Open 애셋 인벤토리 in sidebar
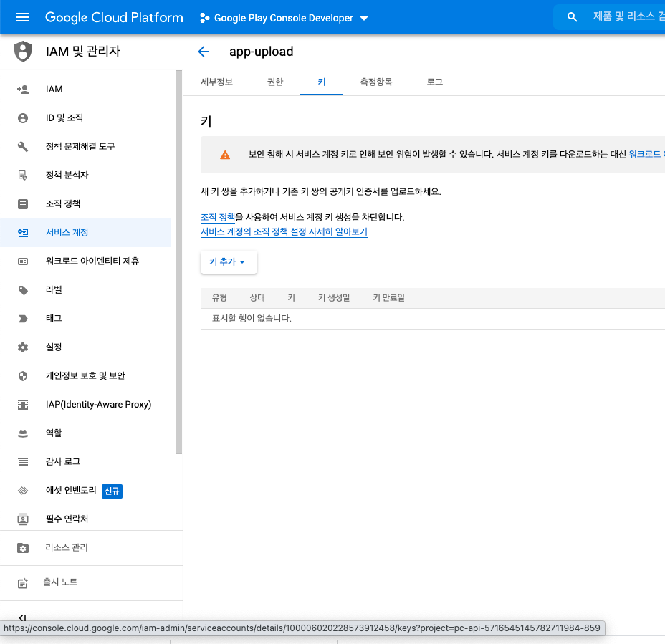The height and width of the screenshot is (644, 665). [86, 491]
